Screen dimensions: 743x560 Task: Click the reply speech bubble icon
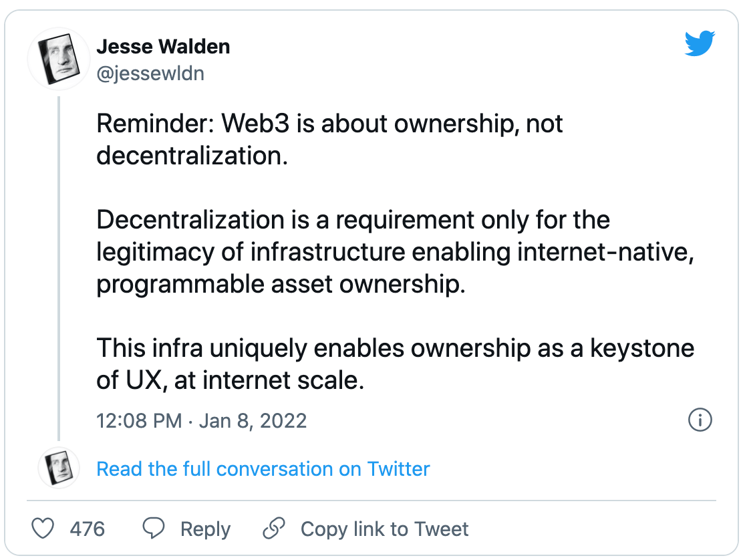155,529
